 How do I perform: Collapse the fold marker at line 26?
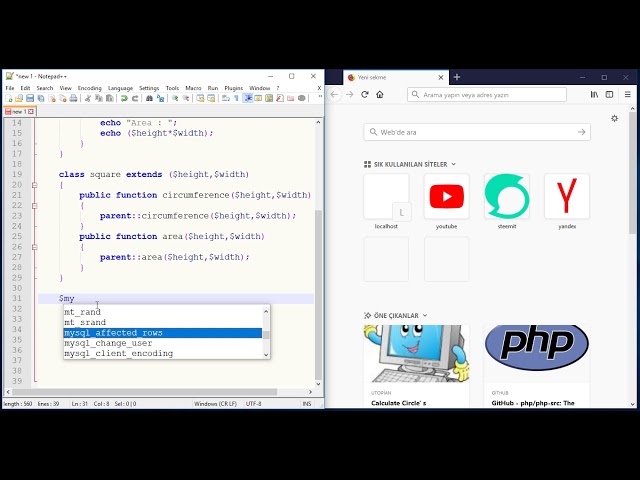pyautogui.click(x=35, y=247)
